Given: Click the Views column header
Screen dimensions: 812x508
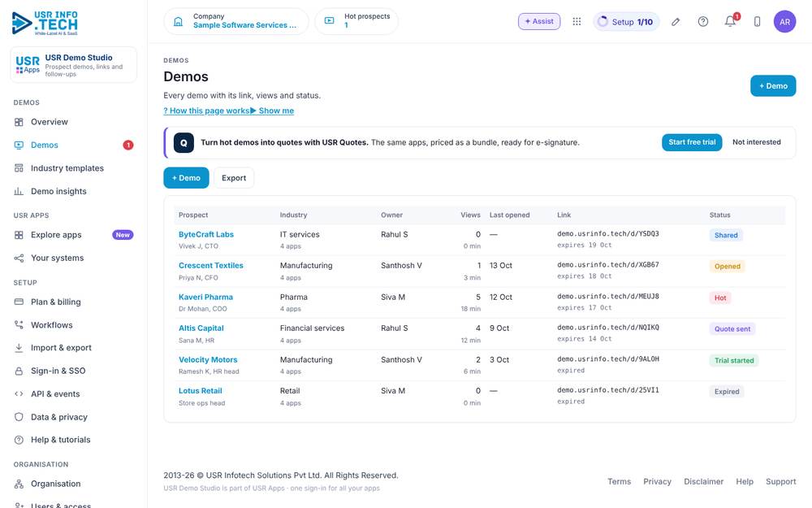Looking at the screenshot, I should click(x=470, y=215).
